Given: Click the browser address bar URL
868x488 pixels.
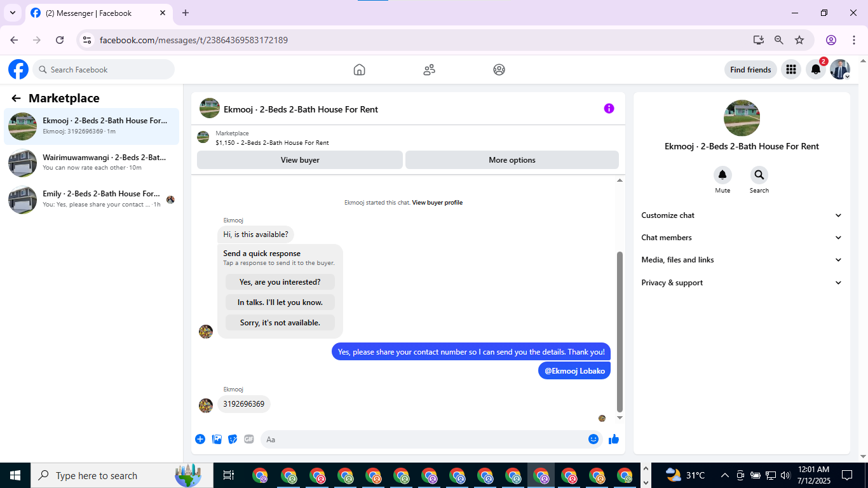Looking at the screenshot, I should click(194, 40).
